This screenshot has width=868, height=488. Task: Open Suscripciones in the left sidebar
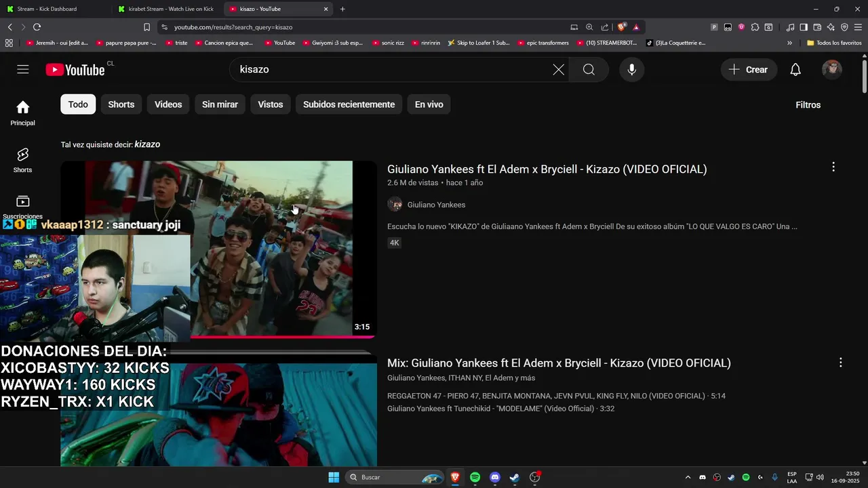tap(22, 207)
